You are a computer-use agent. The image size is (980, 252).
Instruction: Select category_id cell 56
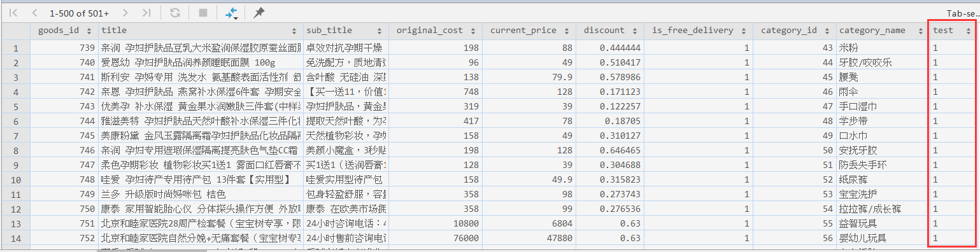point(794,238)
